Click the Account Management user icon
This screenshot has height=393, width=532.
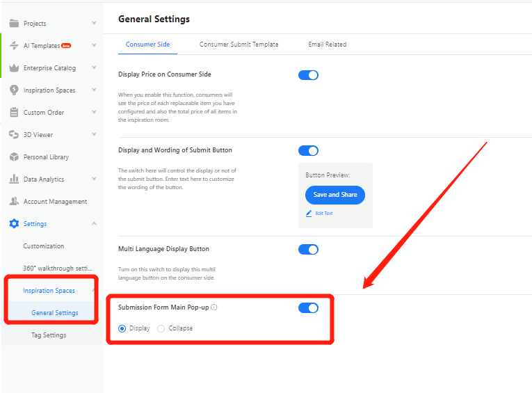(x=14, y=201)
